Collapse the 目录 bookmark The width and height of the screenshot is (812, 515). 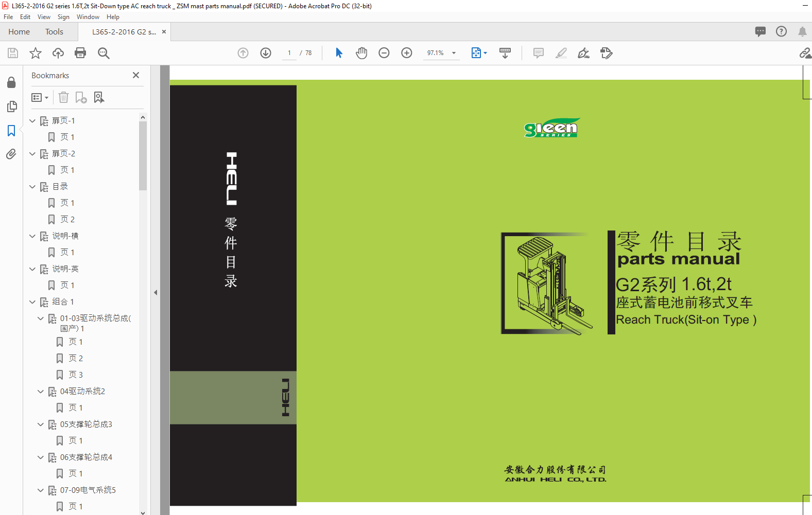(32, 187)
